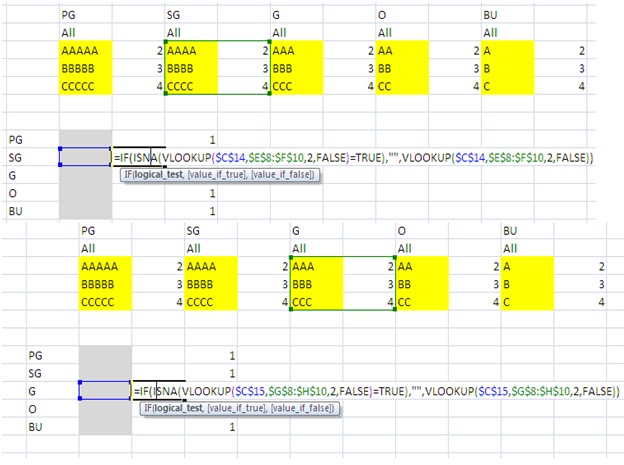Select the BBBBB cell in the top spreadsheet

coord(86,68)
